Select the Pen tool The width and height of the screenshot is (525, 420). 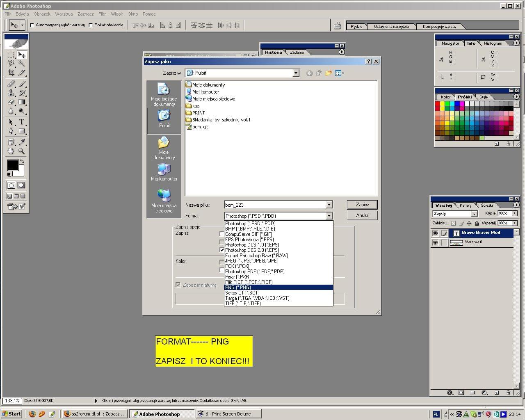coord(11,131)
